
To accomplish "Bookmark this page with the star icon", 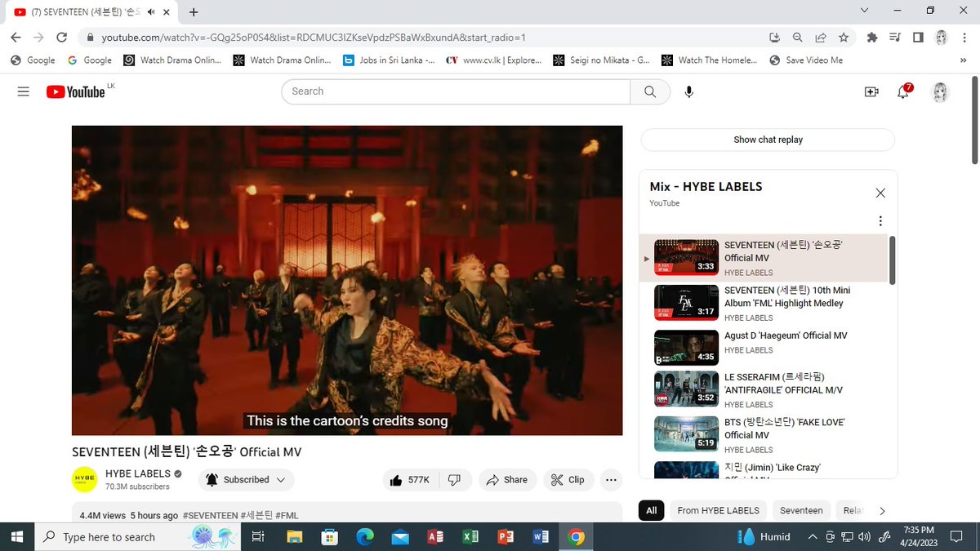I will pyautogui.click(x=844, y=38).
